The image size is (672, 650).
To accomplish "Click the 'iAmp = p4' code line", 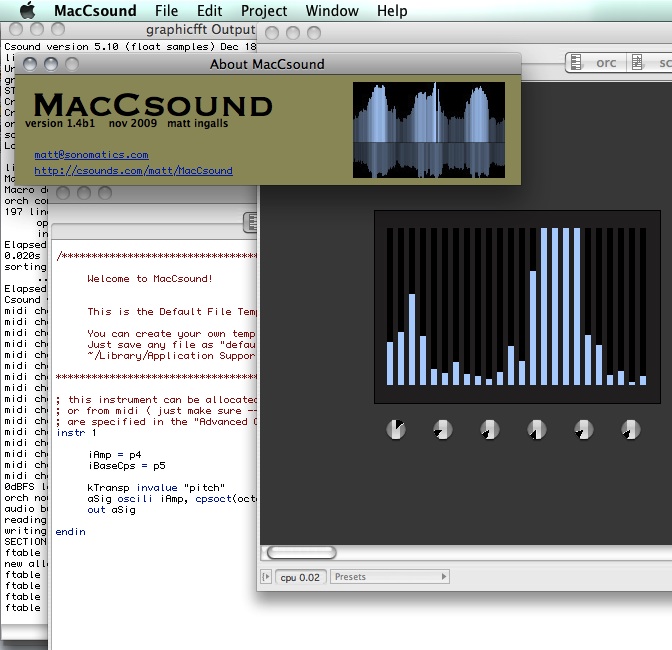I will coord(115,454).
